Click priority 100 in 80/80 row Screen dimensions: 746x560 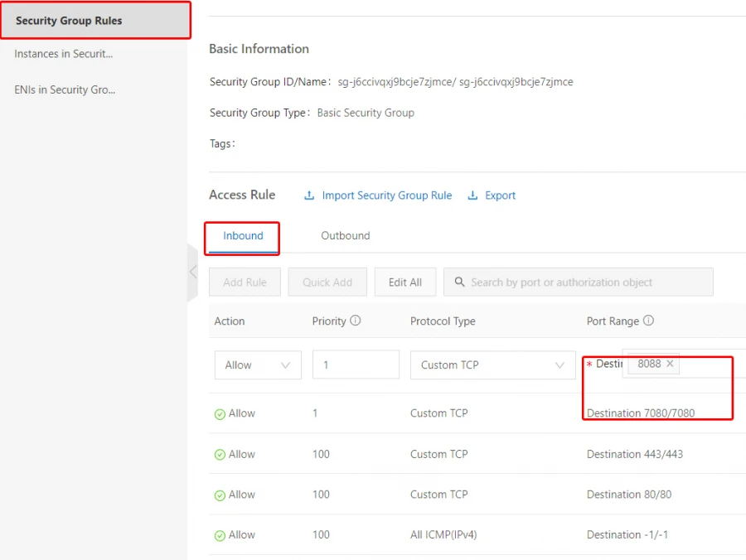(321, 495)
